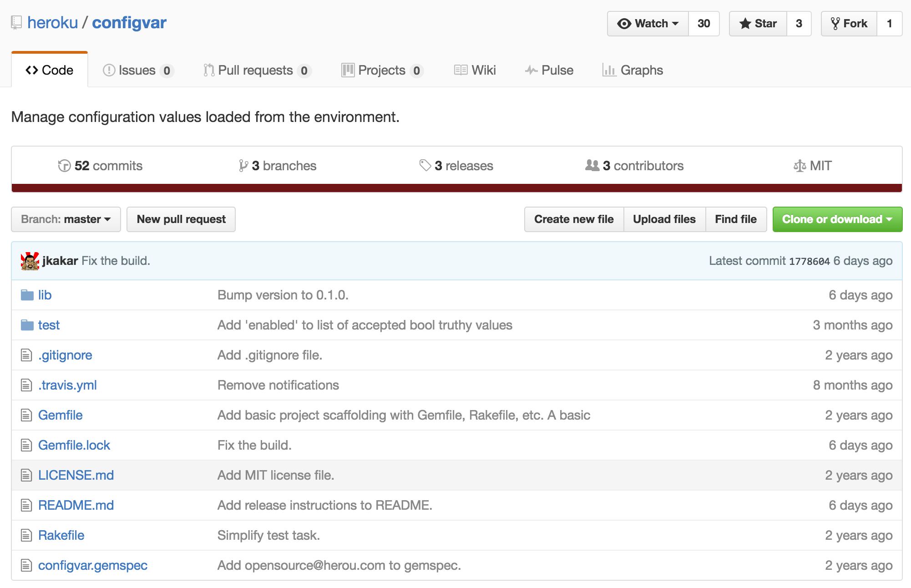The image size is (911, 588).
Task: Star the repository
Action: point(758,24)
